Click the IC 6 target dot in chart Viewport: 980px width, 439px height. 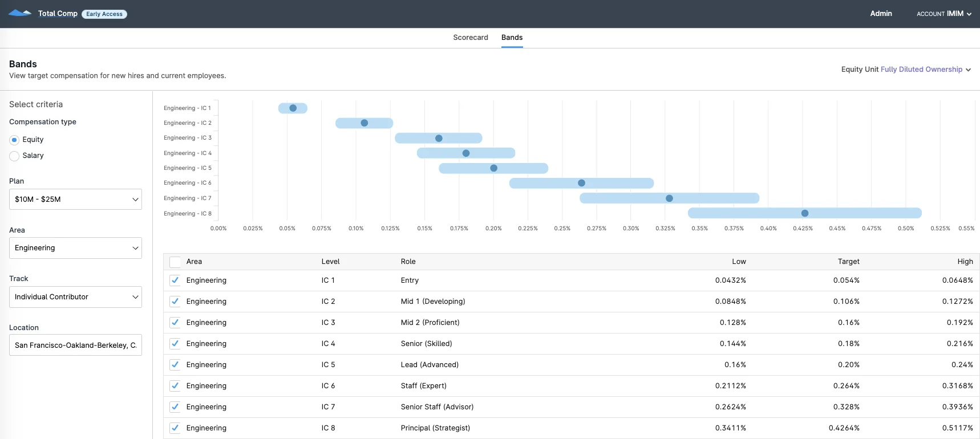tap(581, 183)
